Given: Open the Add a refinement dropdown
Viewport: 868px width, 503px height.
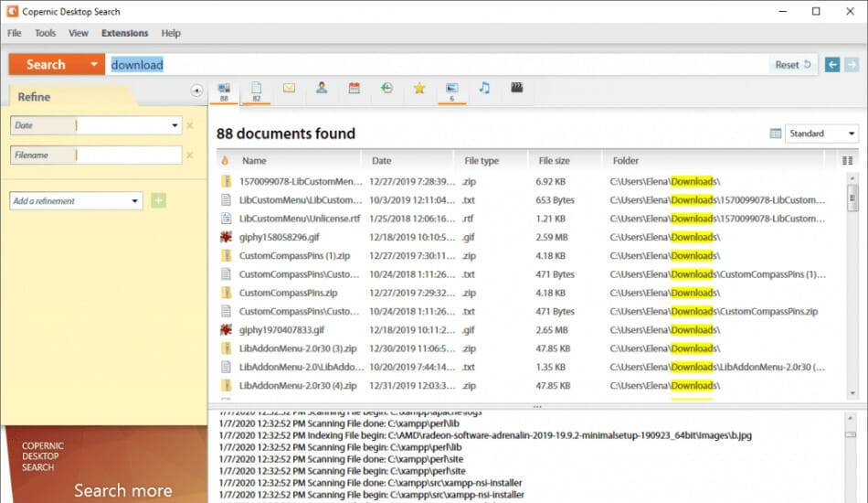Looking at the screenshot, I should tap(134, 200).
